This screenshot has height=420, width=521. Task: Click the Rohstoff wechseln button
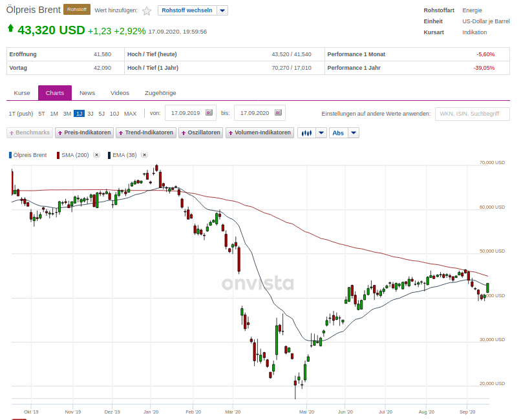point(187,10)
